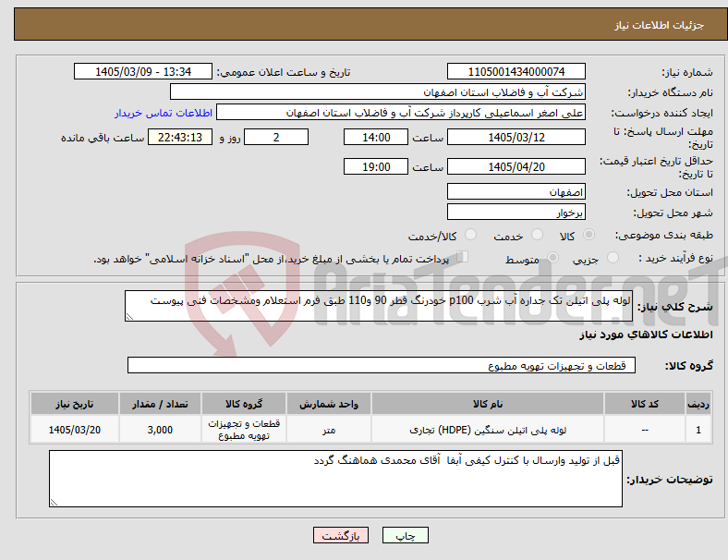Click the buyer notes text area
The image size is (728, 560).
coord(335,479)
